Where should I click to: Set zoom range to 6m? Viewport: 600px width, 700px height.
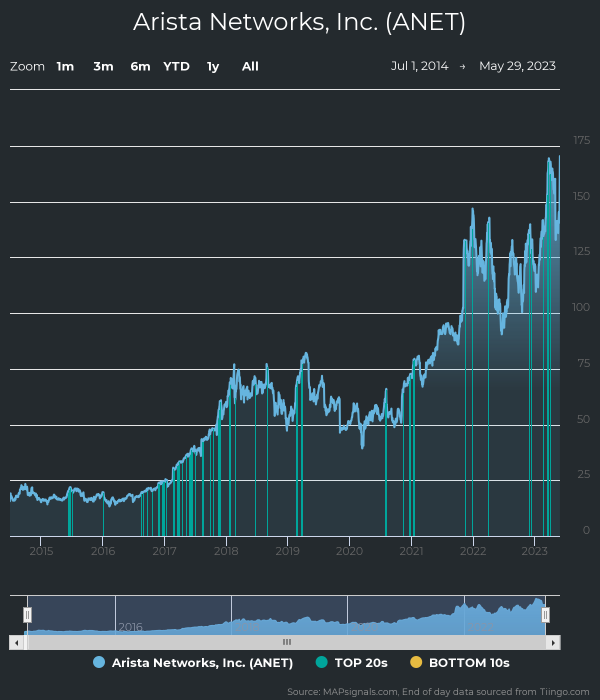[x=140, y=66]
